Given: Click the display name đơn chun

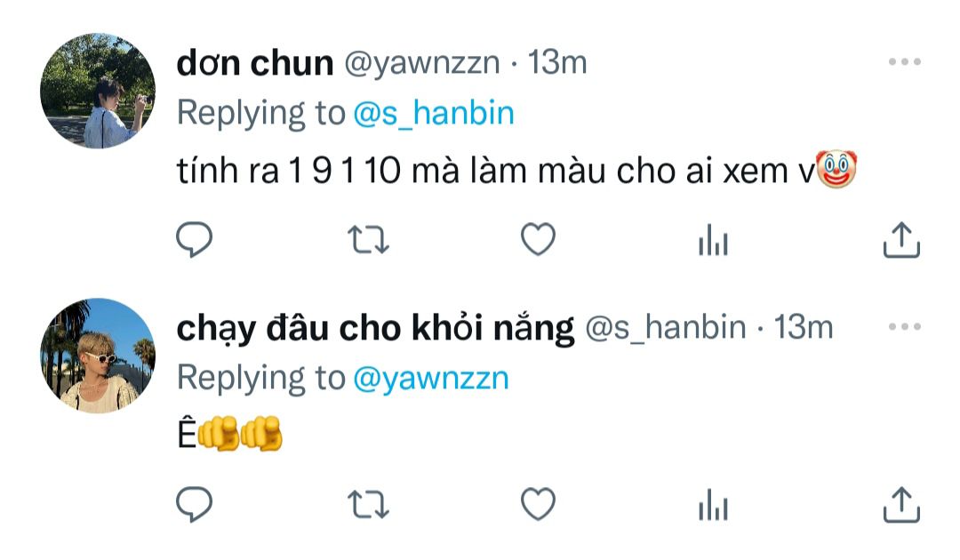Looking at the screenshot, I should (255, 62).
